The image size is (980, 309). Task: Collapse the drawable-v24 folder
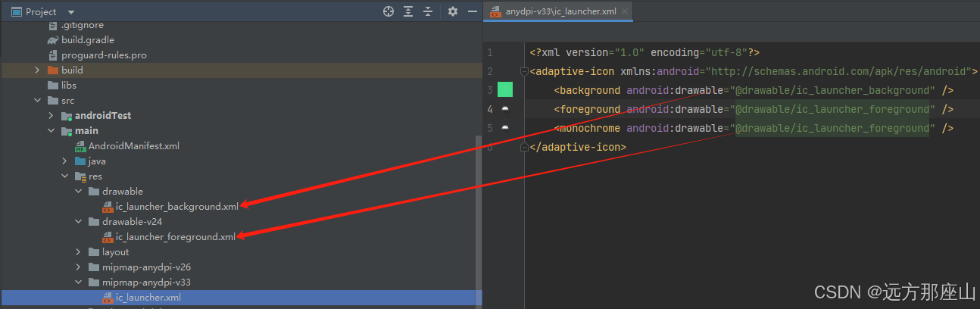pyautogui.click(x=78, y=222)
